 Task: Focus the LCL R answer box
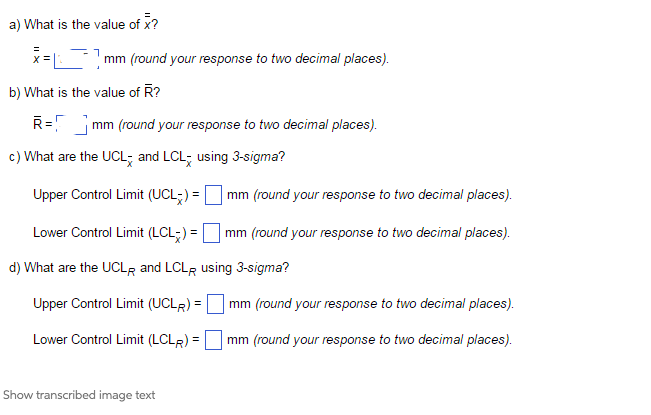coord(213,340)
